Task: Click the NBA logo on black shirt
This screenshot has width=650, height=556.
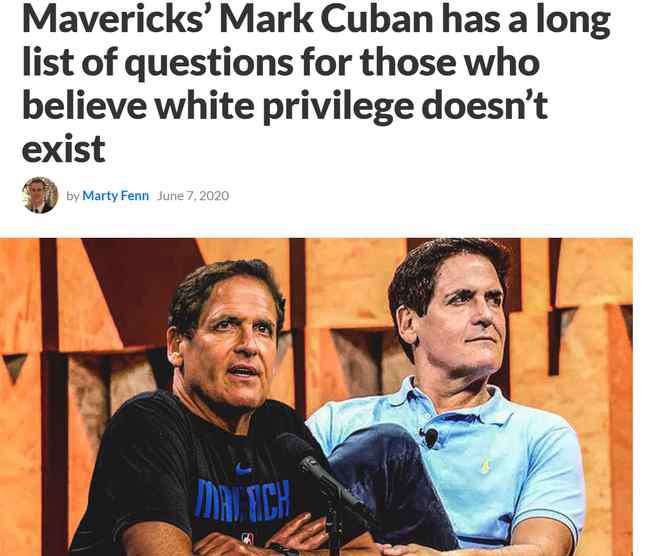Action: point(248,539)
